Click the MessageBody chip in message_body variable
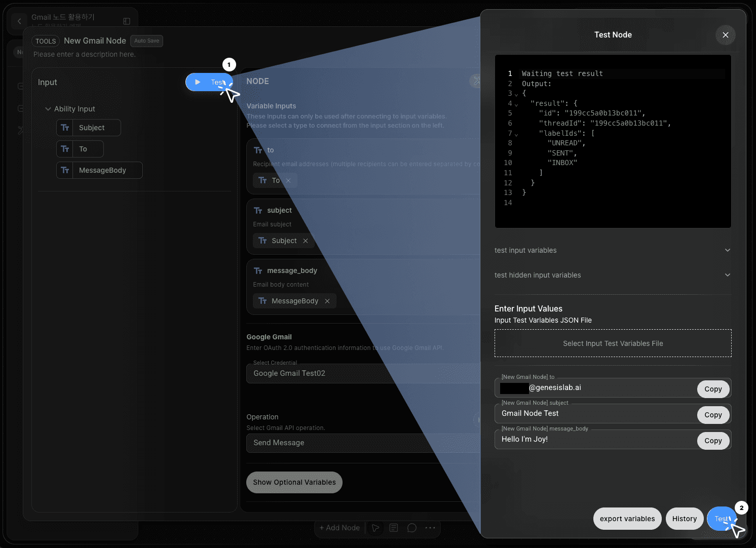 point(294,301)
